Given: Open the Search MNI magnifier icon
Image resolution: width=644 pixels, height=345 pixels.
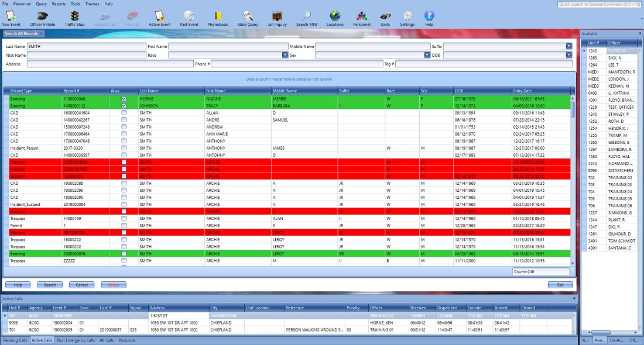Looking at the screenshot, I should [306, 18].
